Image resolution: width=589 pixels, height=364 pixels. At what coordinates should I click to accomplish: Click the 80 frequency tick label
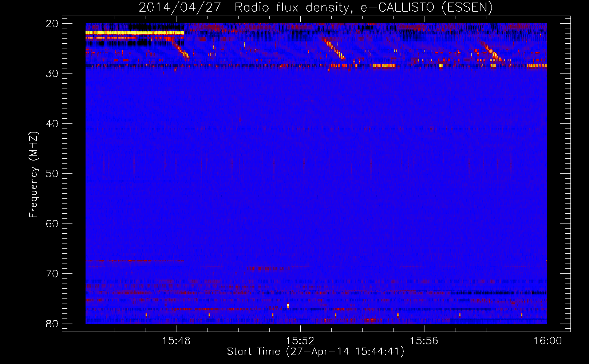tap(52, 324)
